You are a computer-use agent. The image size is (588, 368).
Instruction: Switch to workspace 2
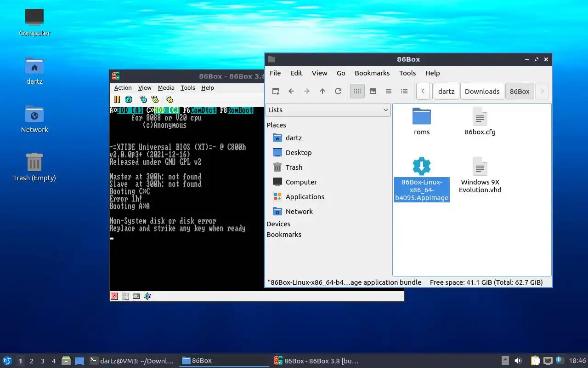click(31, 361)
